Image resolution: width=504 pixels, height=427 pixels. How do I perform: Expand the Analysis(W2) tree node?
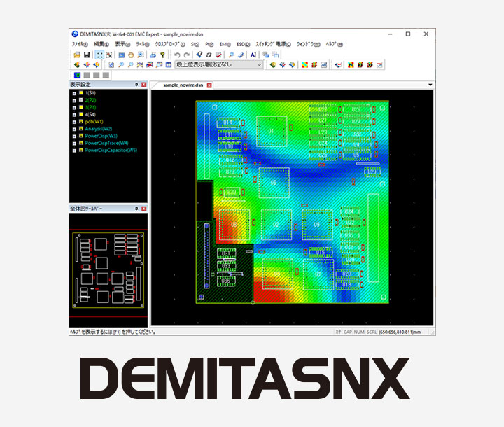(x=74, y=129)
